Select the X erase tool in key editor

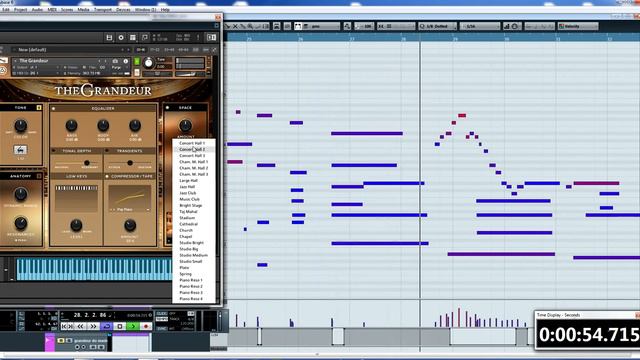point(235,26)
